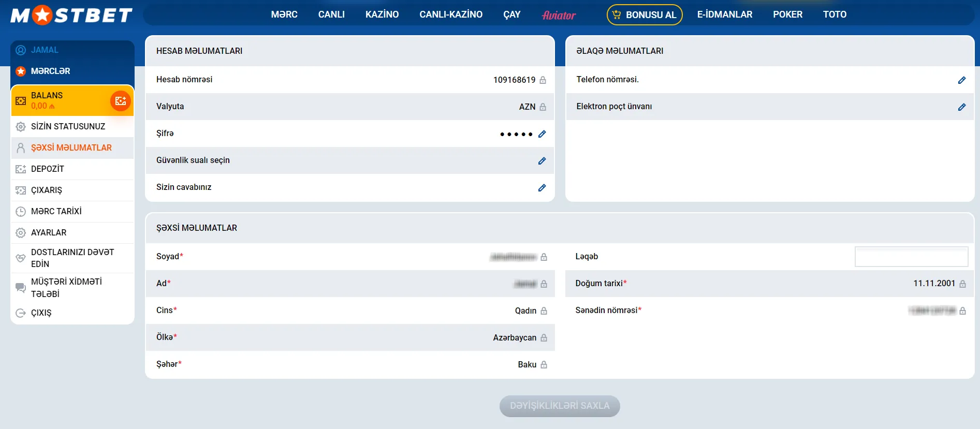This screenshot has width=980, height=429.
Task: Open the Aviator game link
Action: (559, 15)
